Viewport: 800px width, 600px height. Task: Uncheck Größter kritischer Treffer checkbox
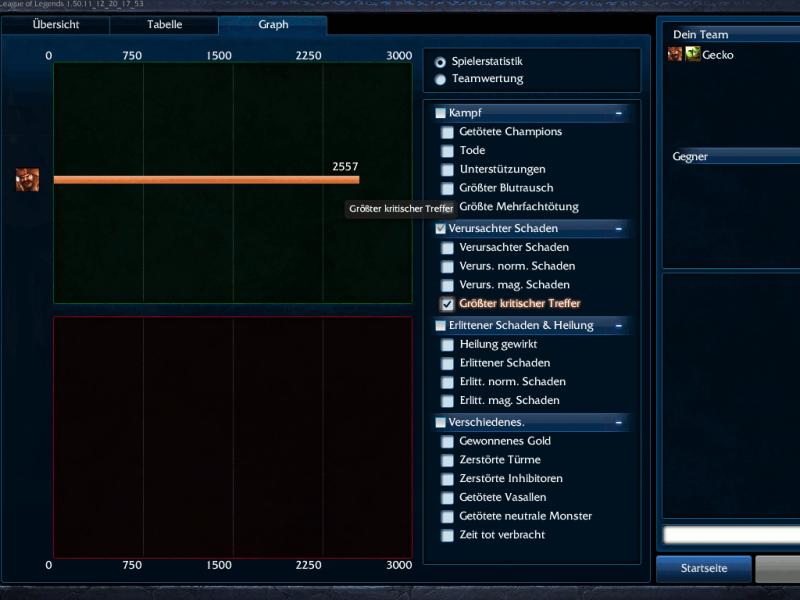(x=448, y=304)
